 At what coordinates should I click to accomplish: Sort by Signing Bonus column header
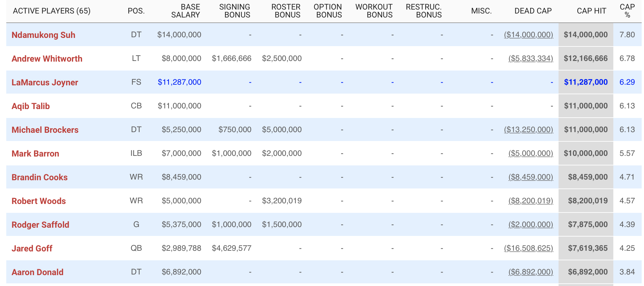coord(235,11)
